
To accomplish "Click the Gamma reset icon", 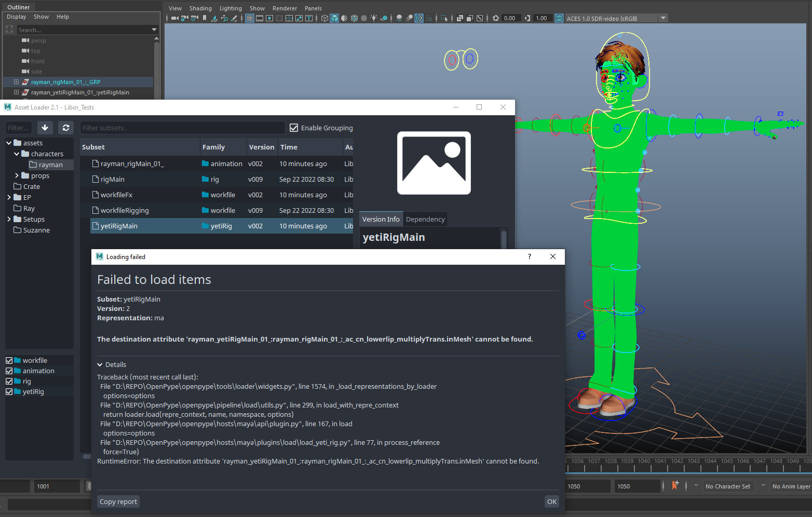I will click(527, 18).
